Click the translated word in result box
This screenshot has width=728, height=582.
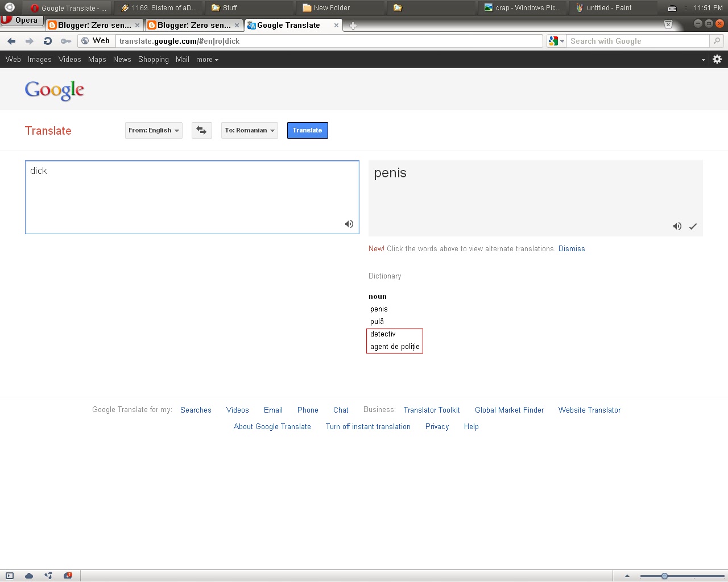tap(390, 173)
